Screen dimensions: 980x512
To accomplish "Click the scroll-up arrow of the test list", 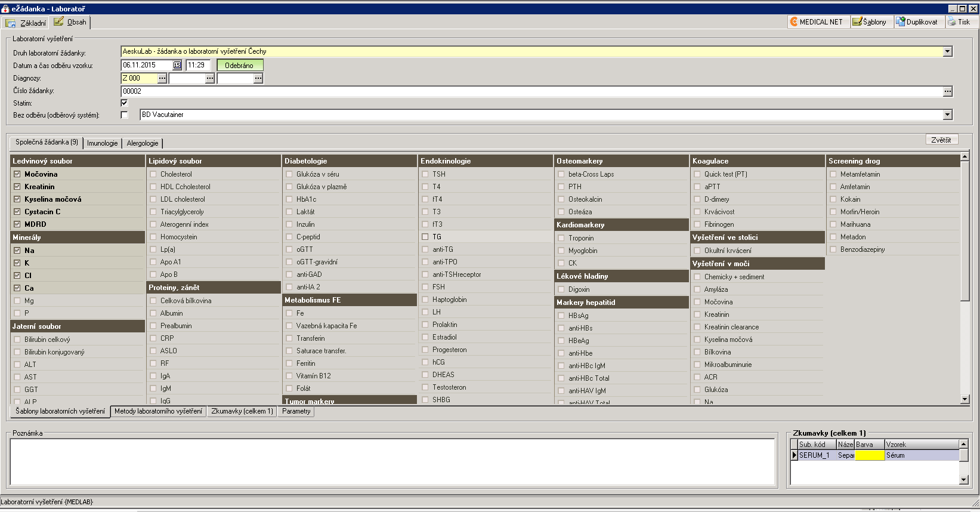I will click(x=964, y=158).
